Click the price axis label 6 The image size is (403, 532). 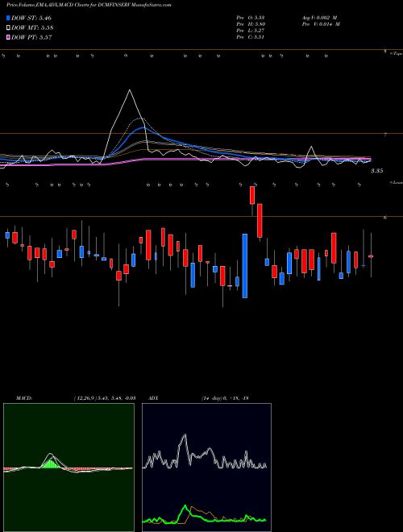point(385,218)
